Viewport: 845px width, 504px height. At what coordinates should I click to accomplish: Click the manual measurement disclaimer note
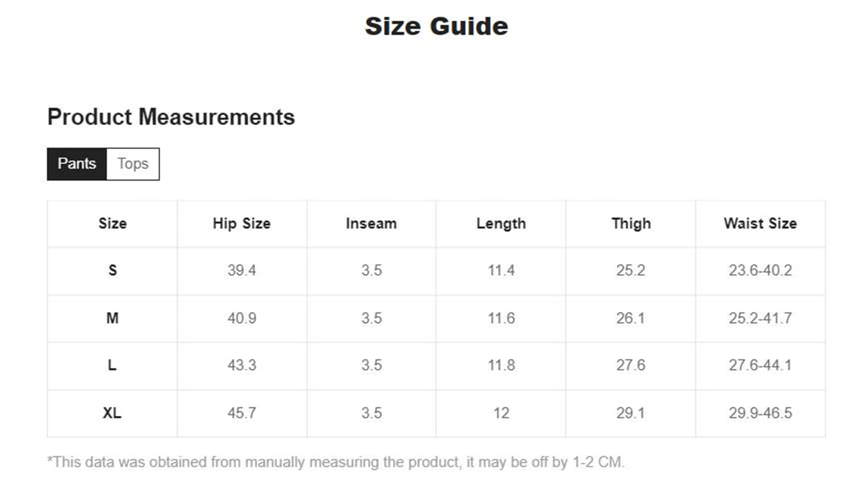pyautogui.click(x=335, y=462)
